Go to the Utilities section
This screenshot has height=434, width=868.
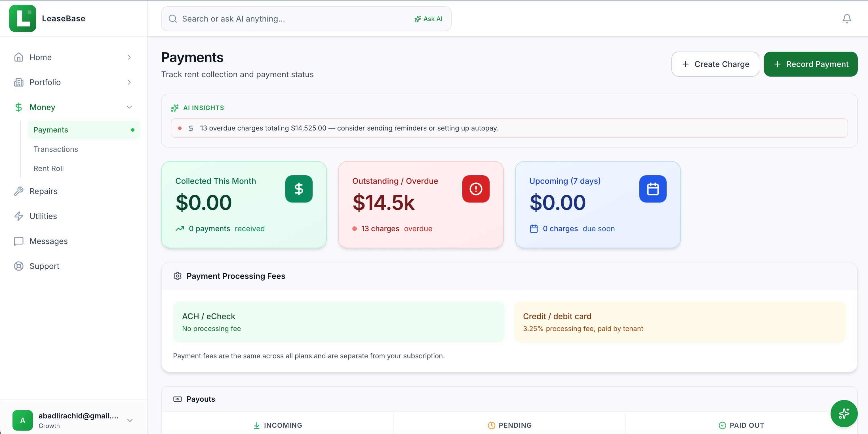[x=73, y=216]
